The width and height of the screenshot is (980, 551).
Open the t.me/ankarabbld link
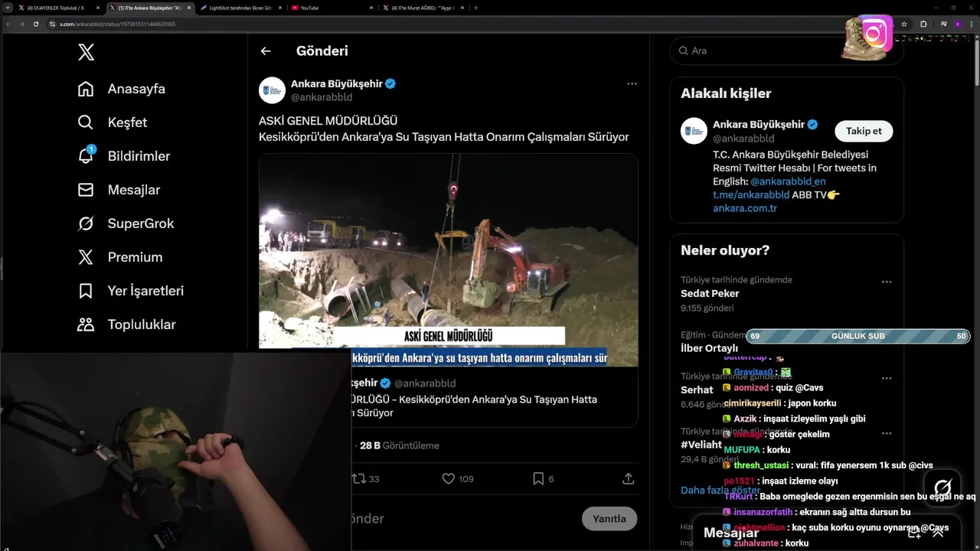click(x=750, y=194)
